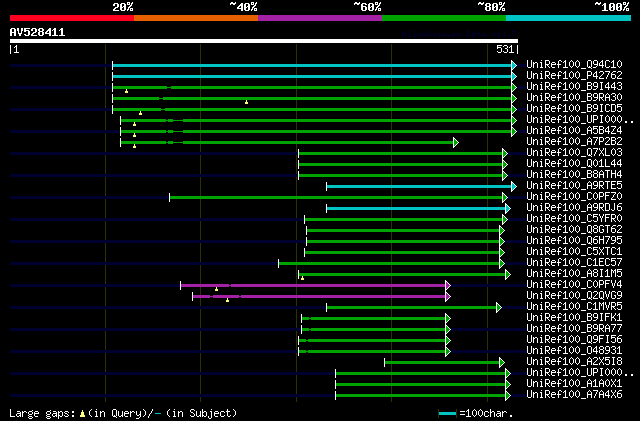Open the UniRef100_Q8GT62 hit label
This screenshot has height=421, width=640.
click(574, 229)
